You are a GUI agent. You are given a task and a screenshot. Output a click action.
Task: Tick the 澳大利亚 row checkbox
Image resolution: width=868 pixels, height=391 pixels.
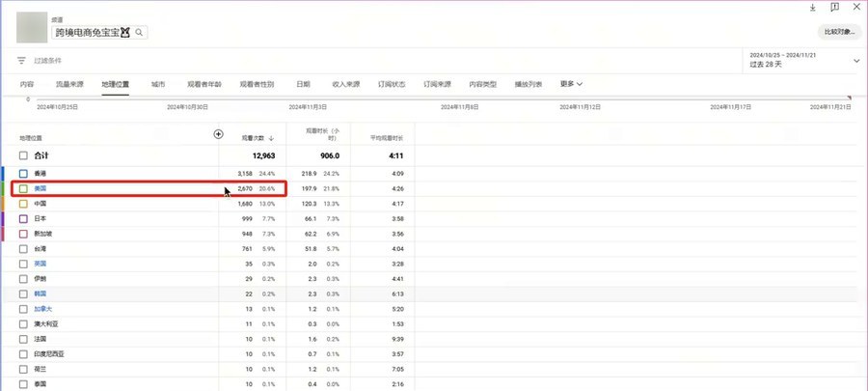[x=23, y=324]
